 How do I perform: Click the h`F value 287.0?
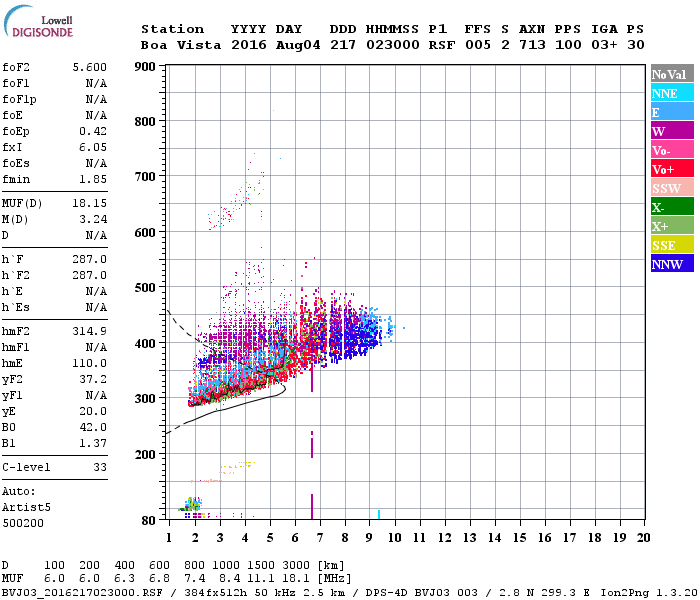(90, 259)
